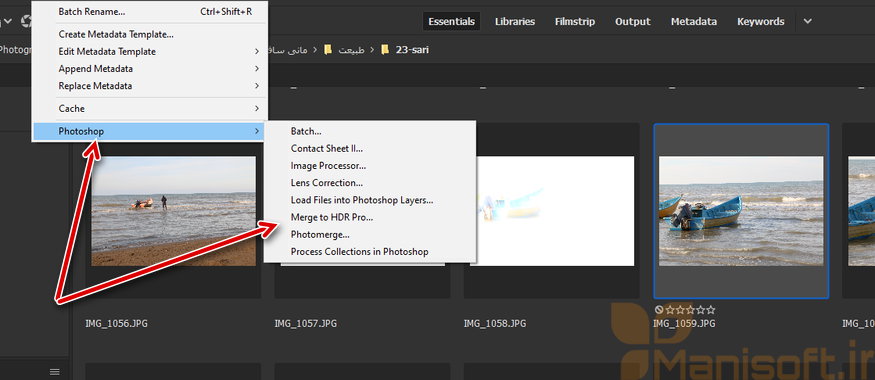This screenshot has width=875, height=380.
Task: Choose Lens Correction command
Action: tap(369, 182)
